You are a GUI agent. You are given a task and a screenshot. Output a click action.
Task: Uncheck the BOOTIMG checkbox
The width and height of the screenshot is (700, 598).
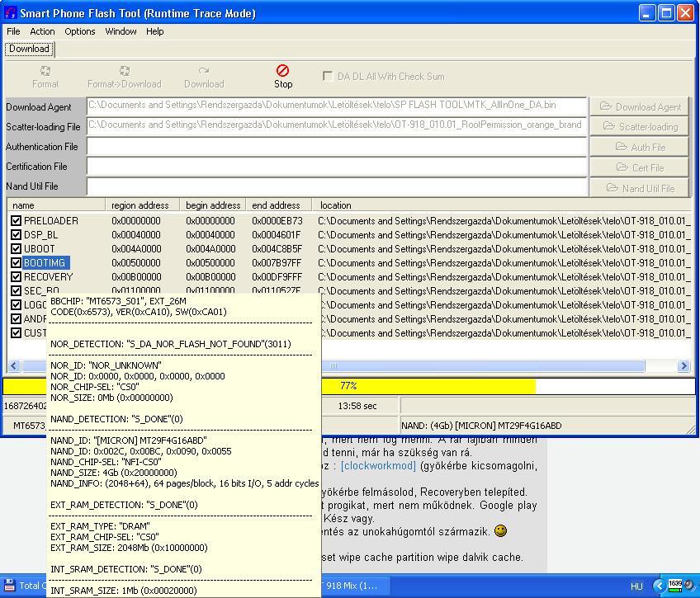[16, 262]
